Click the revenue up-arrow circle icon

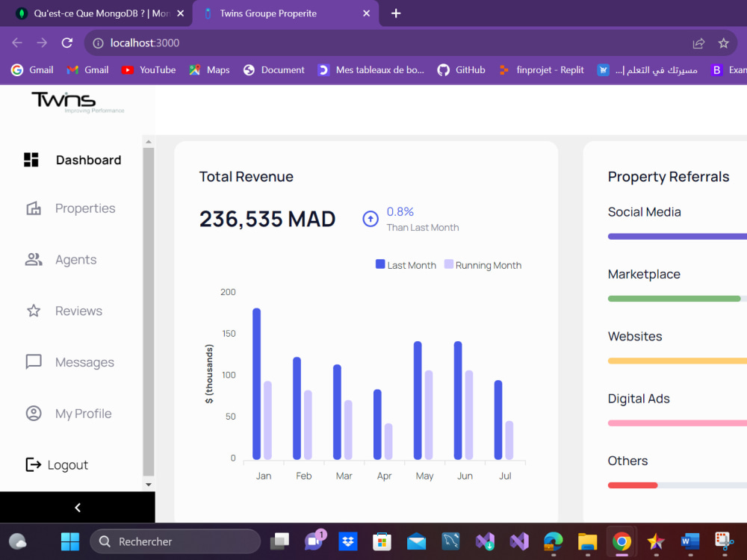tap(371, 219)
